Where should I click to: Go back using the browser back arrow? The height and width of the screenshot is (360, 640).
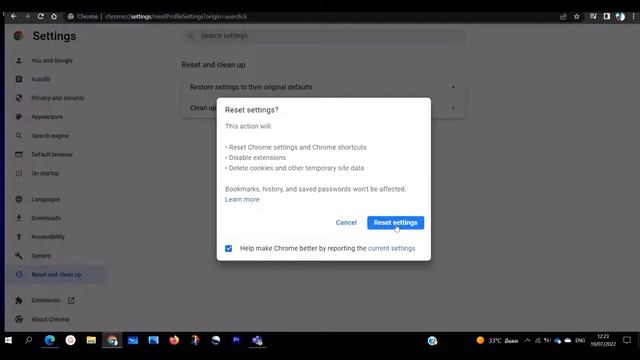click(x=14, y=16)
